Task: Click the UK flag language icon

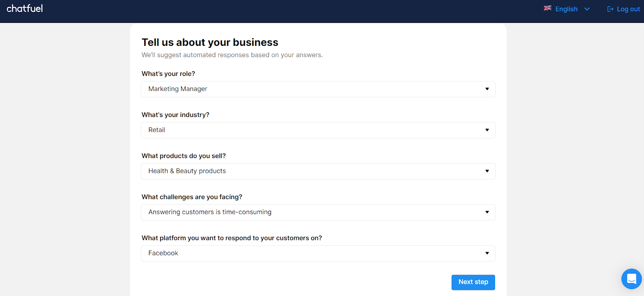Action: pos(547,8)
